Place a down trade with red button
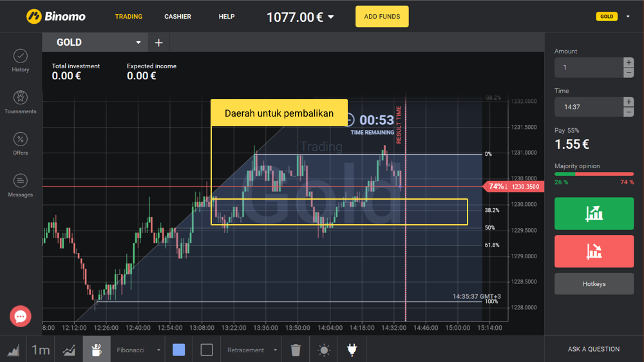This screenshot has width=644, height=362. (x=594, y=251)
